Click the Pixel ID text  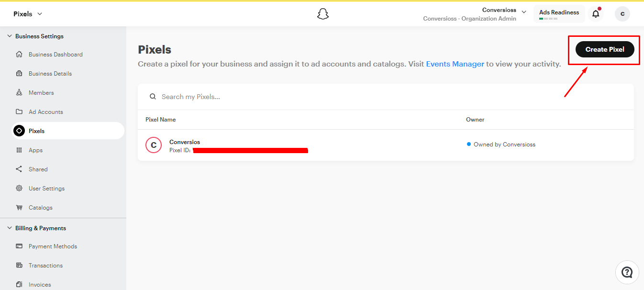click(180, 150)
